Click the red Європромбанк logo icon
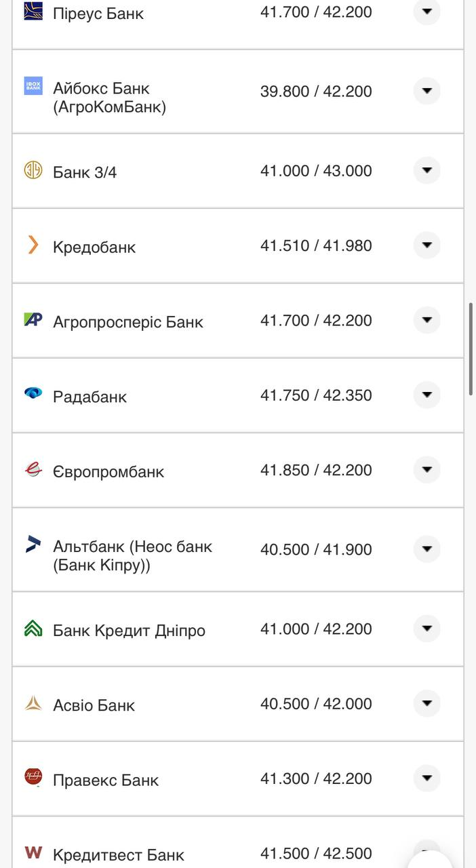The width and height of the screenshot is (476, 868). (33, 469)
